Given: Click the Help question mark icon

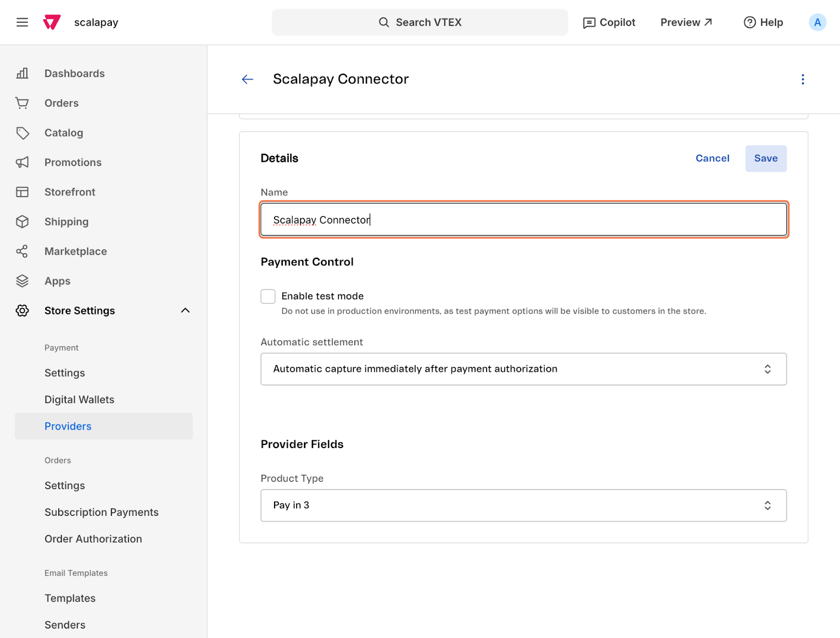Looking at the screenshot, I should 749,23.
